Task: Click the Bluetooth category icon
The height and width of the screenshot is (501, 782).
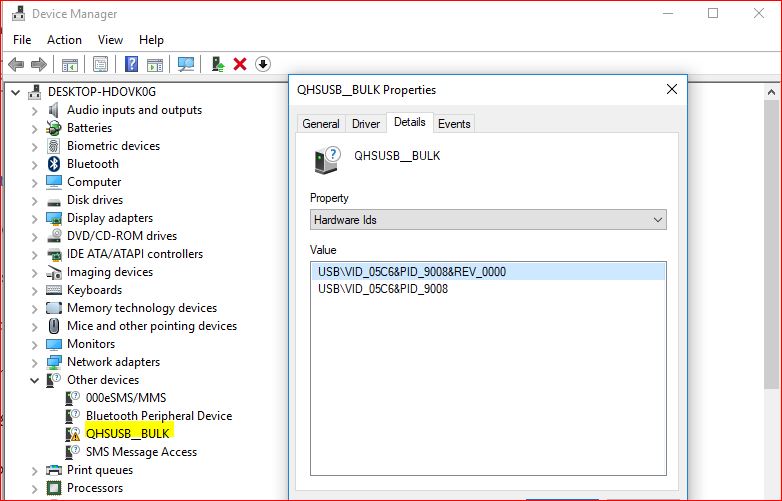Action: [x=54, y=164]
